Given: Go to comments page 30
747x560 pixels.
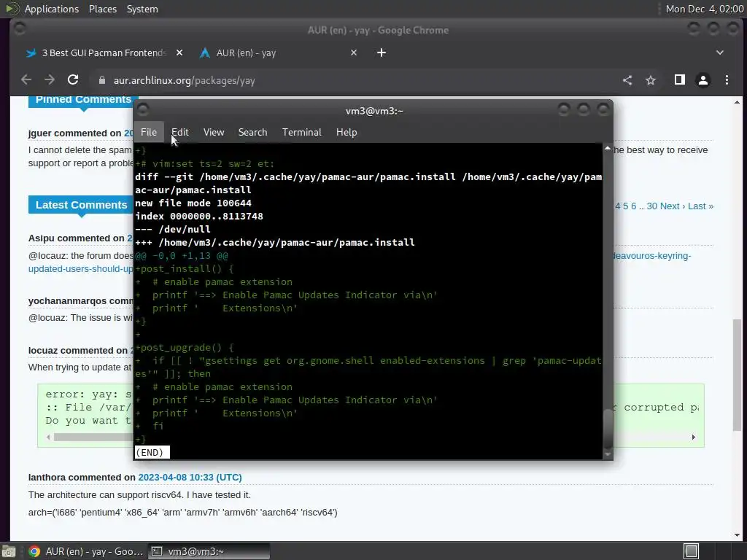Looking at the screenshot, I should click(651, 206).
